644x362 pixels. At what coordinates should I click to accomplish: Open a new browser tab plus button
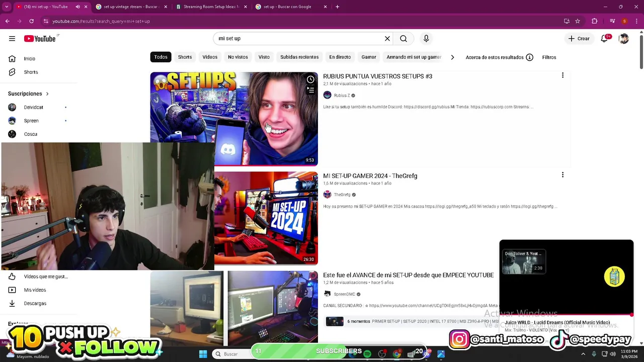click(337, 7)
